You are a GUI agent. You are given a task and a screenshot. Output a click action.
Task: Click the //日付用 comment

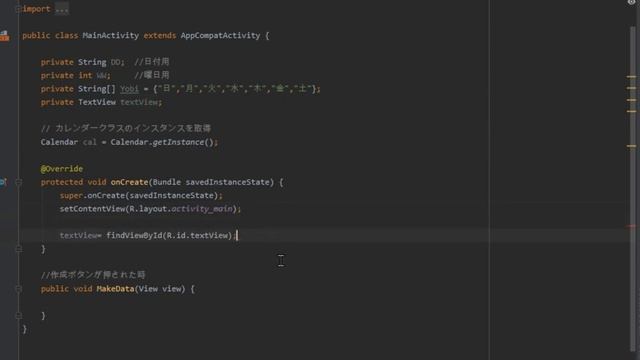coord(151,62)
